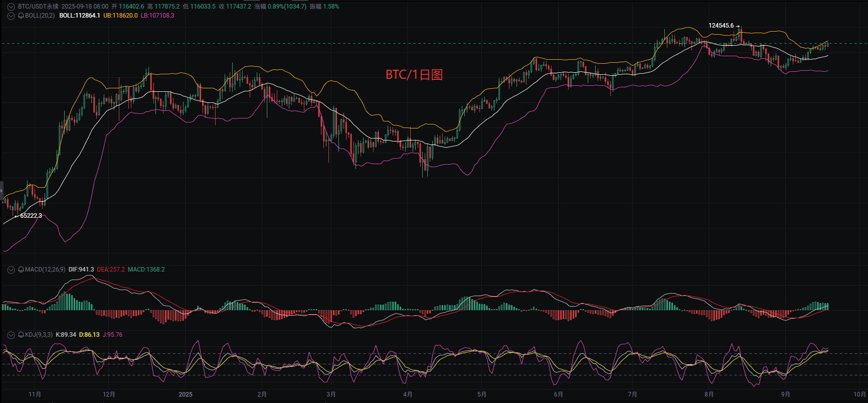Click the 12月 time axis label
868x403 pixels.
(x=109, y=394)
